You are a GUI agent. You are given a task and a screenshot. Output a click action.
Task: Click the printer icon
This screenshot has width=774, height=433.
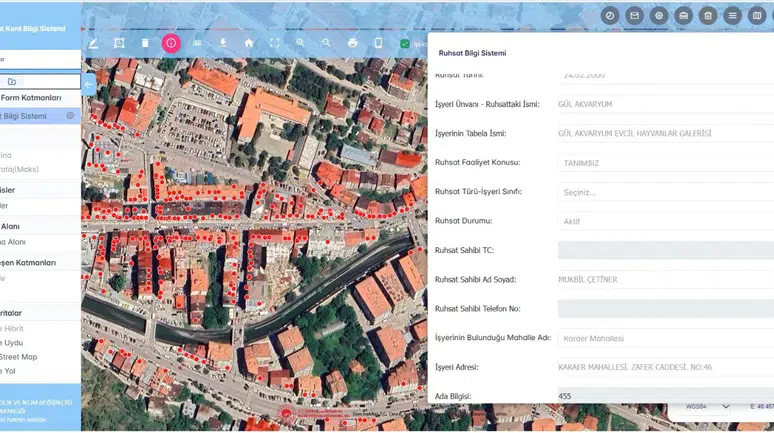coord(352,43)
